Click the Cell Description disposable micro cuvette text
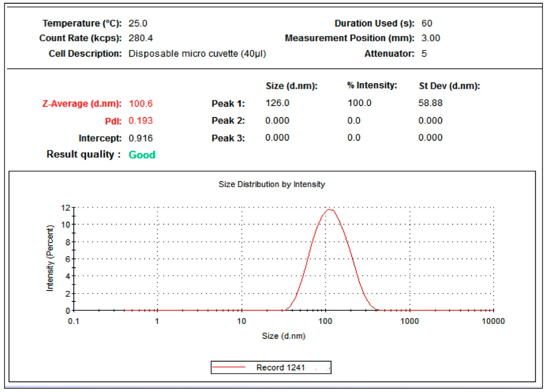 tap(197, 53)
